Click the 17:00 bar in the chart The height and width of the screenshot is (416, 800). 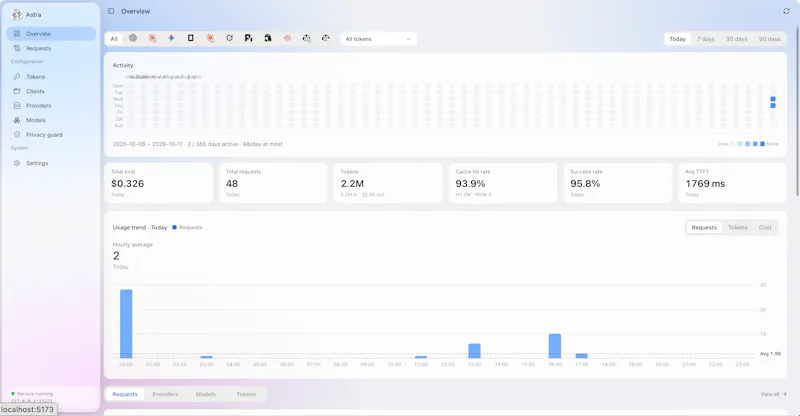point(582,355)
